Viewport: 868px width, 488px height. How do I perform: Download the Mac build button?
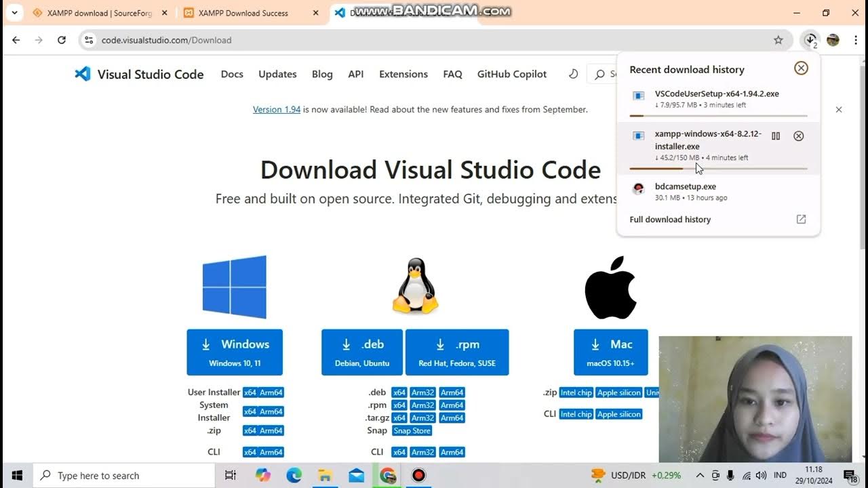(611, 352)
